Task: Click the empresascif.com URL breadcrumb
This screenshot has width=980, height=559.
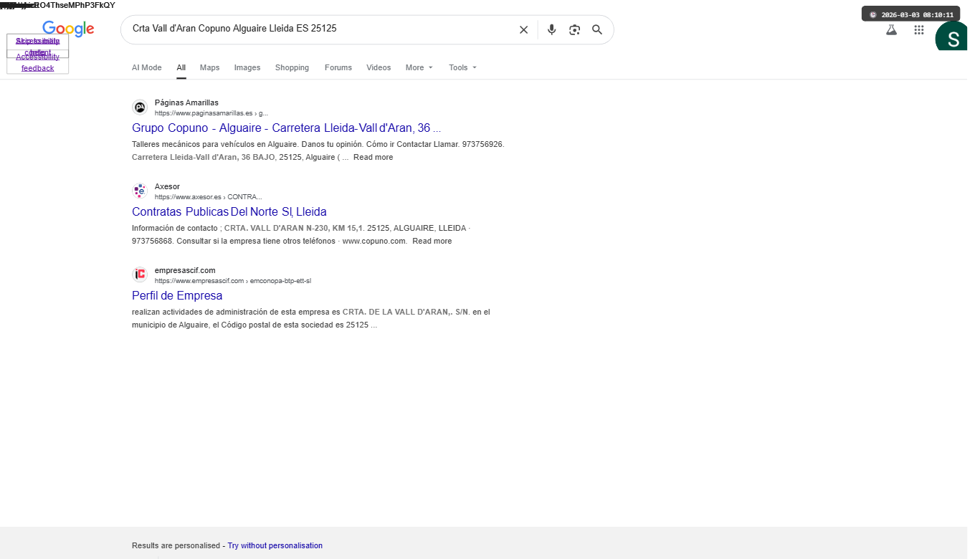Action: coord(233,281)
